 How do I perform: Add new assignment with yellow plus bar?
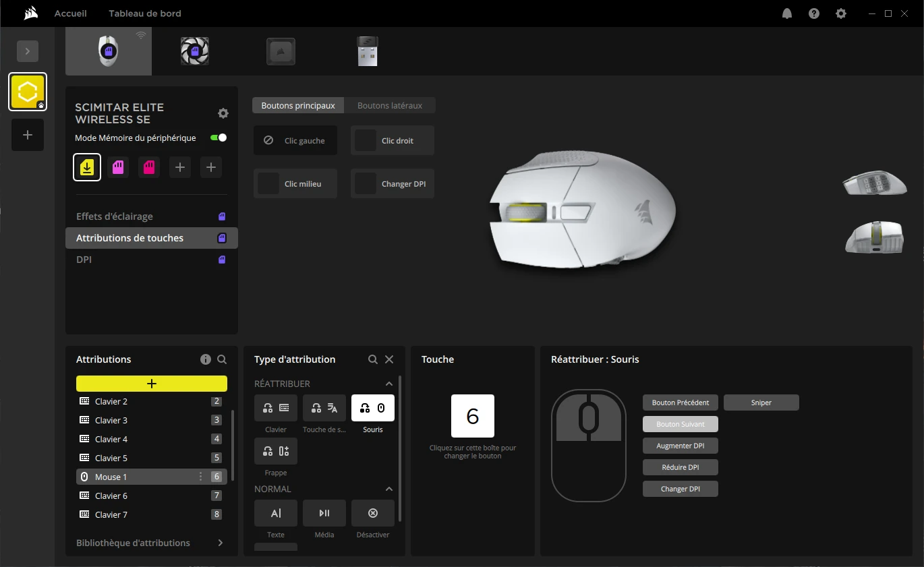[x=152, y=384]
